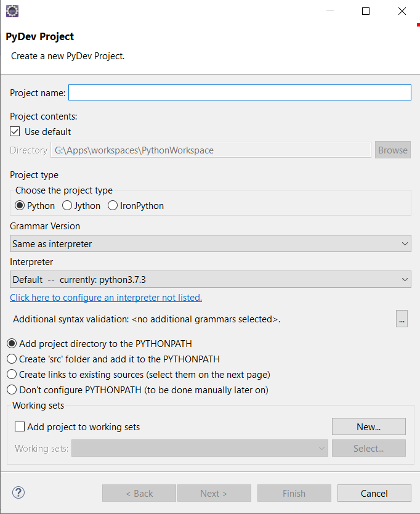Maximize the PyDev Project dialog window
This screenshot has height=514, width=420.
[366, 11]
